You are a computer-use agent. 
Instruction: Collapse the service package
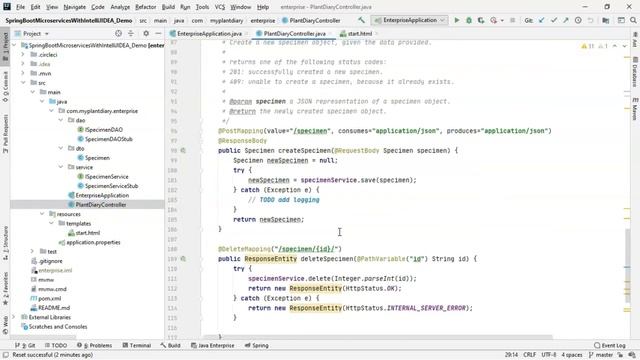coord(60,167)
